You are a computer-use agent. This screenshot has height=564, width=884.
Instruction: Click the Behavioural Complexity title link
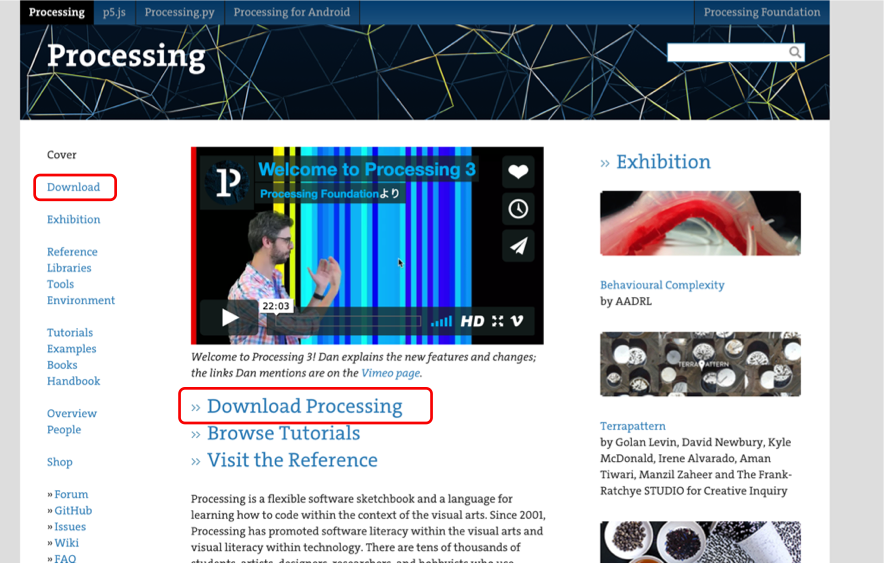click(x=662, y=285)
